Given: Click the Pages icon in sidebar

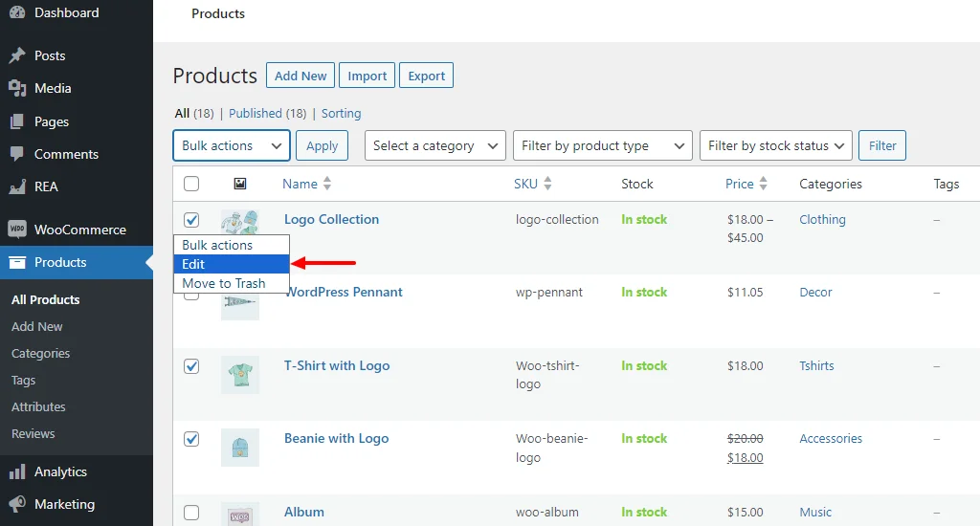Looking at the screenshot, I should (17, 121).
